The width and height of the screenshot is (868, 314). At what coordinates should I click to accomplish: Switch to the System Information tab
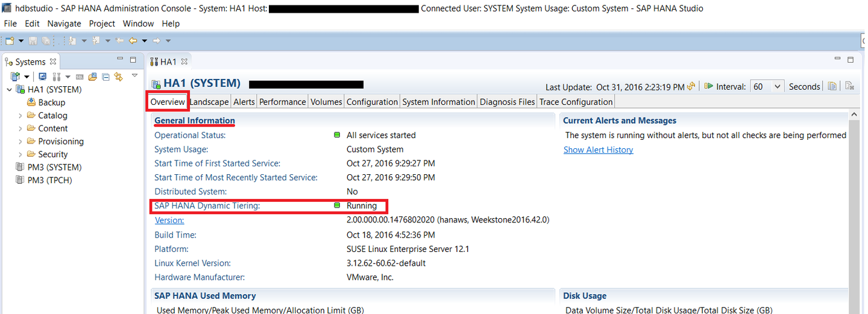[439, 102]
